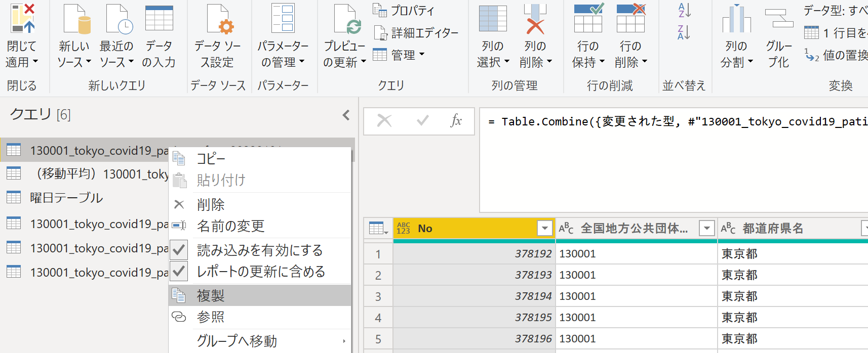Choose 貼り付け from the context menu
868x353 pixels.
click(259, 180)
